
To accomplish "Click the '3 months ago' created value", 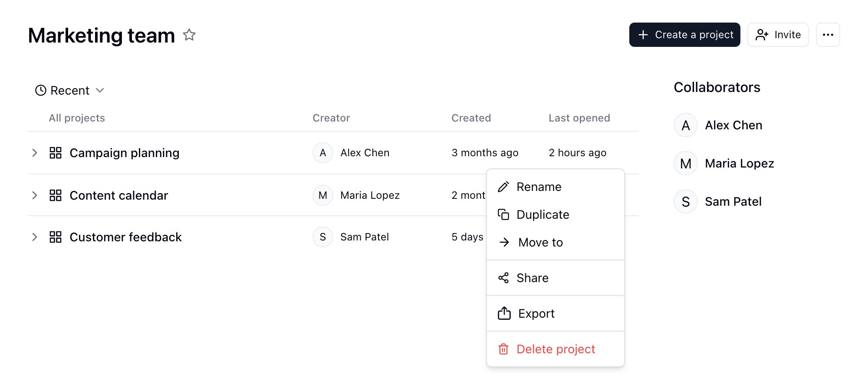I will [485, 153].
